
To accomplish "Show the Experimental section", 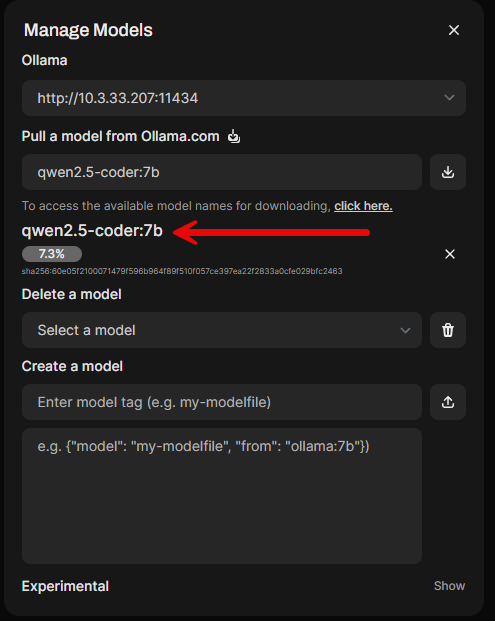I will (449, 586).
